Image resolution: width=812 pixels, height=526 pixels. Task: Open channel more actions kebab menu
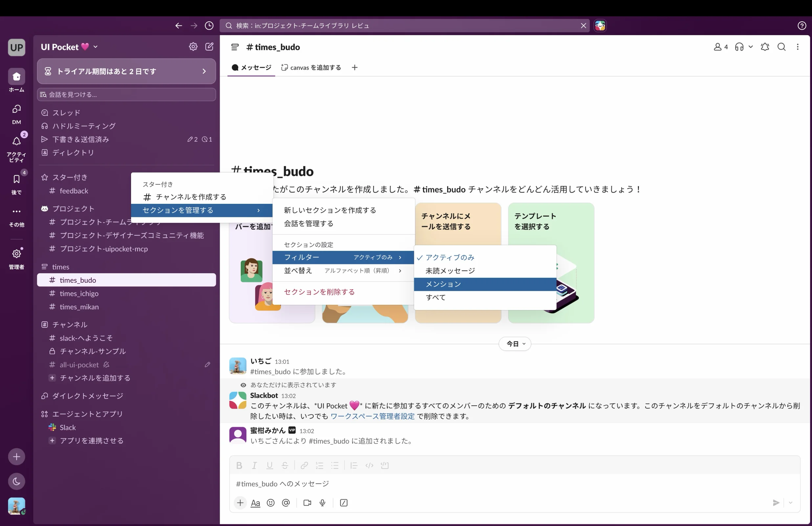(798, 47)
